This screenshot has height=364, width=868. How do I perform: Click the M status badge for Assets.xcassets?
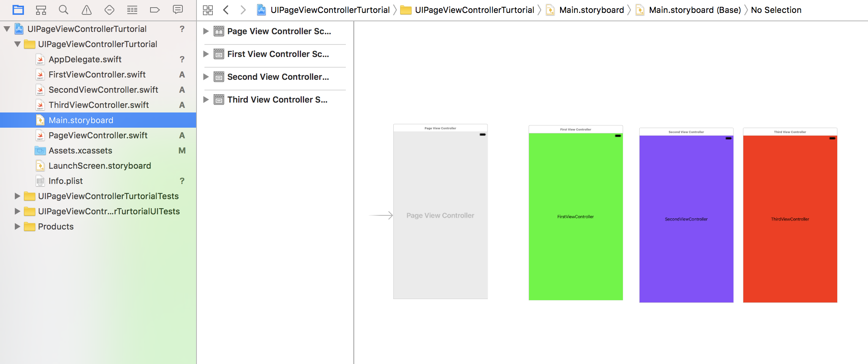[x=182, y=150]
